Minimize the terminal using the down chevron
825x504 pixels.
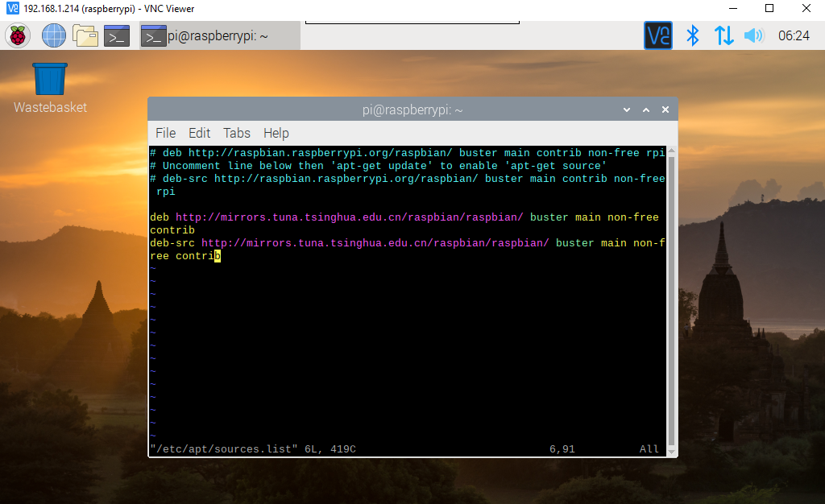627,109
